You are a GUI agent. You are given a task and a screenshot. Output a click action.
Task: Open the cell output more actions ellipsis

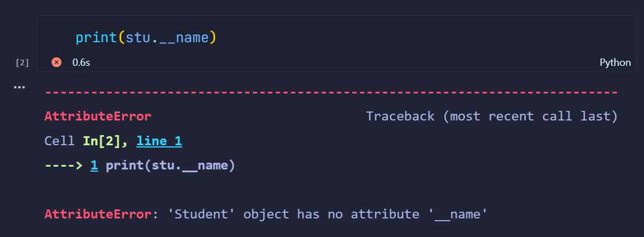[20, 87]
